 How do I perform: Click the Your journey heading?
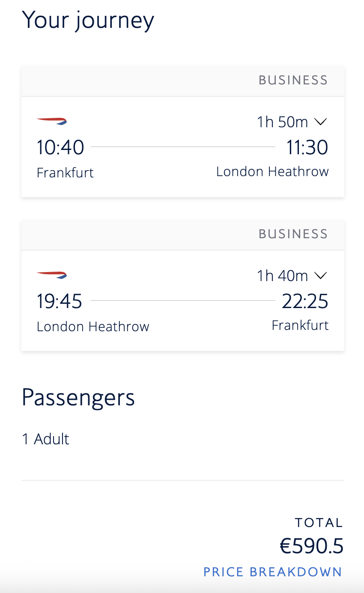point(88,20)
